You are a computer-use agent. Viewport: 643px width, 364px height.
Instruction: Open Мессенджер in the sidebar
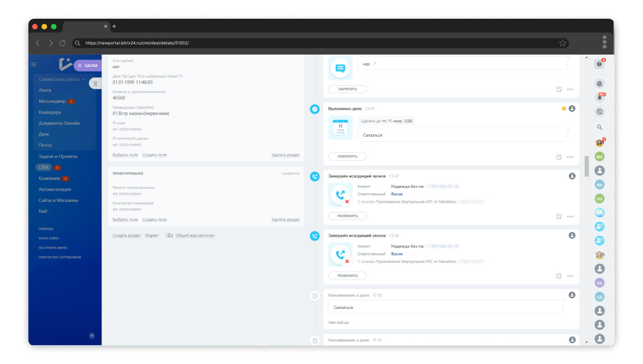(x=52, y=101)
